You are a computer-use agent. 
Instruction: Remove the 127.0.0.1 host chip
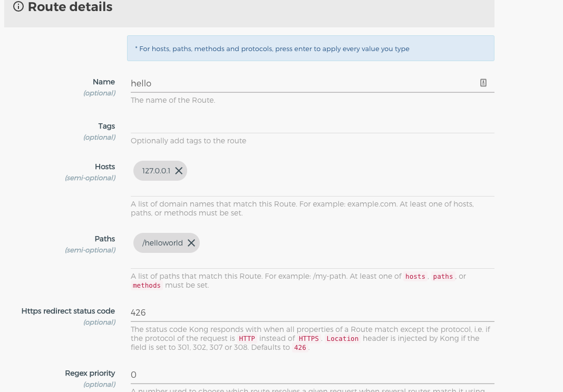point(179,171)
